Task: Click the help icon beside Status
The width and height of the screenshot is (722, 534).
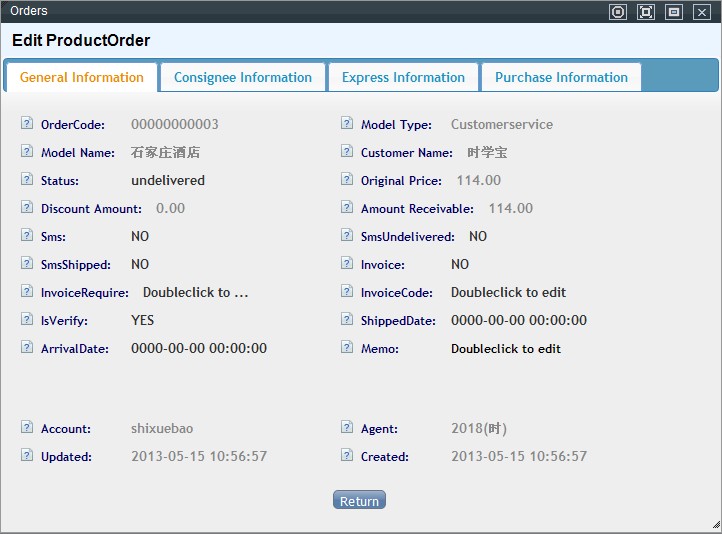Action: [x=27, y=180]
